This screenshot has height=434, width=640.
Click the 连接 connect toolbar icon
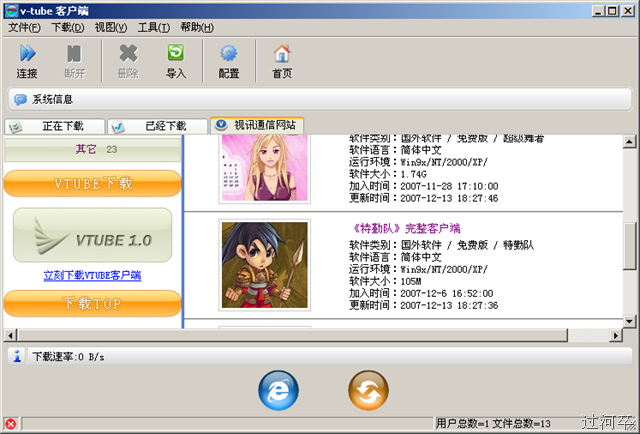pos(27,53)
